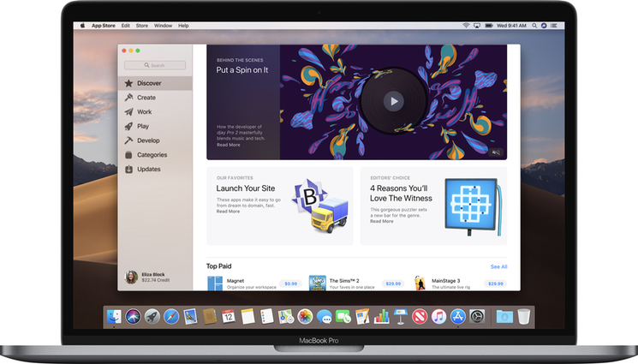Go to the Play section
638x364 pixels.
142,127
